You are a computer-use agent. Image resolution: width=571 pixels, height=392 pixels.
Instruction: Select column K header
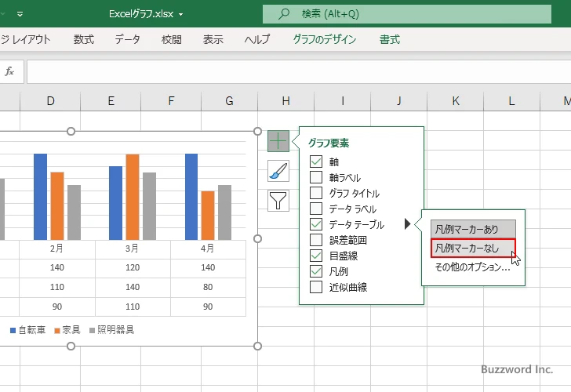pos(455,101)
